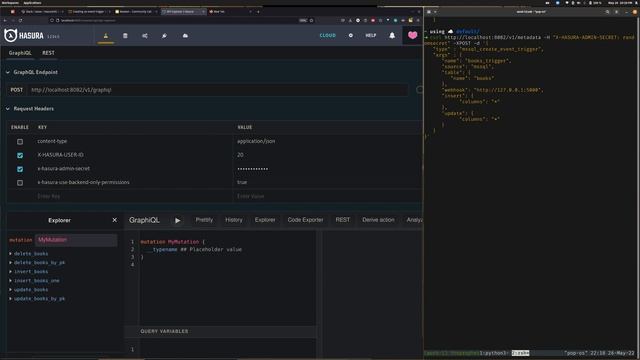Image resolution: width=640 pixels, height=360 pixels.
Task: Run the GraphiQL query with play button
Action: (178, 220)
